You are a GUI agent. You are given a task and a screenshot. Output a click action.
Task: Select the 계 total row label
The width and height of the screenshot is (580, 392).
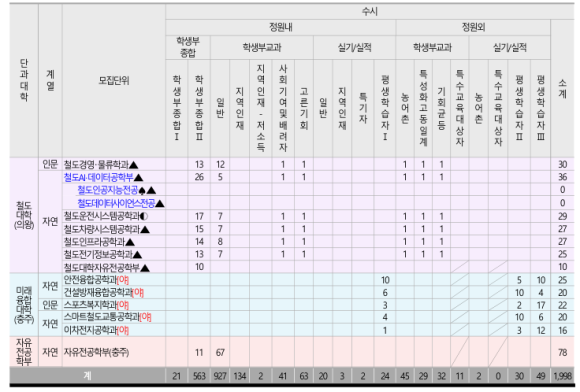point(87,376)
